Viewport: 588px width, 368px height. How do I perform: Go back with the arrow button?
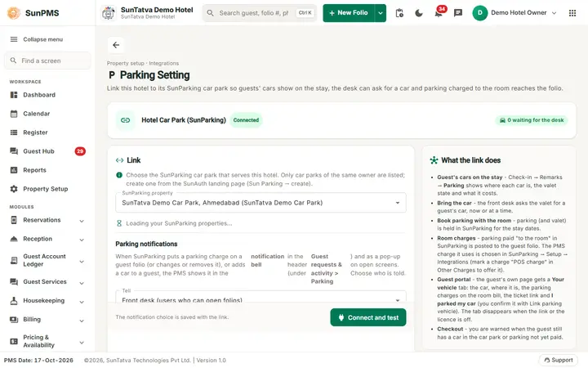point(116,45)
